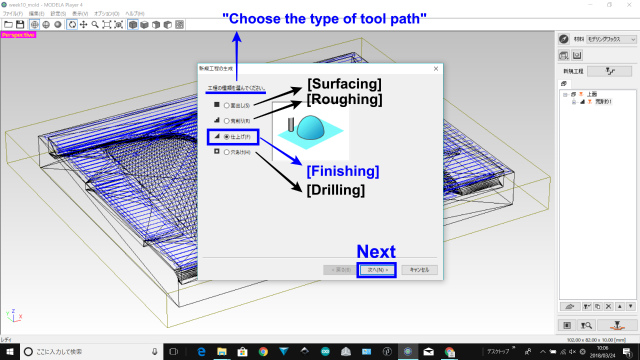640x360 pixels.
Task: Save the project with the floppy disk icon
Action: point(20,24)
